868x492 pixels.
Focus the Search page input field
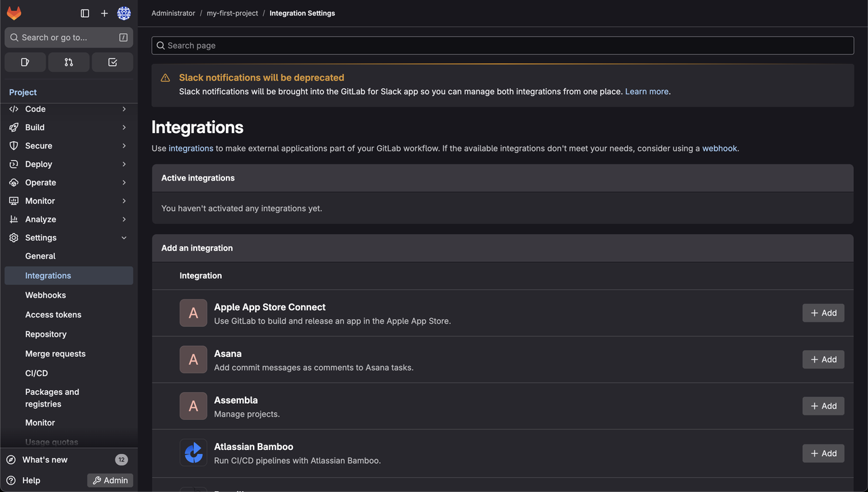[502, 45]
